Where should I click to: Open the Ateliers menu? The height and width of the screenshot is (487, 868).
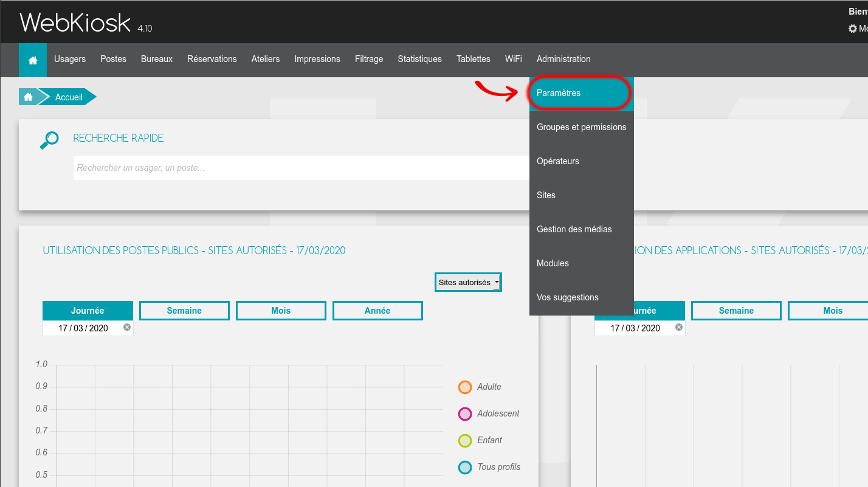[266, 60]
